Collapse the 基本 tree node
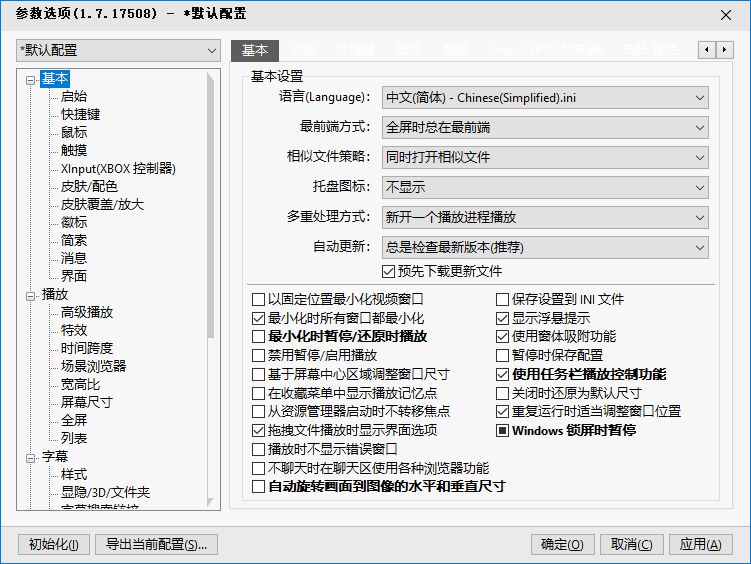Screen dimensions: 751x564 tap(31, 80)
